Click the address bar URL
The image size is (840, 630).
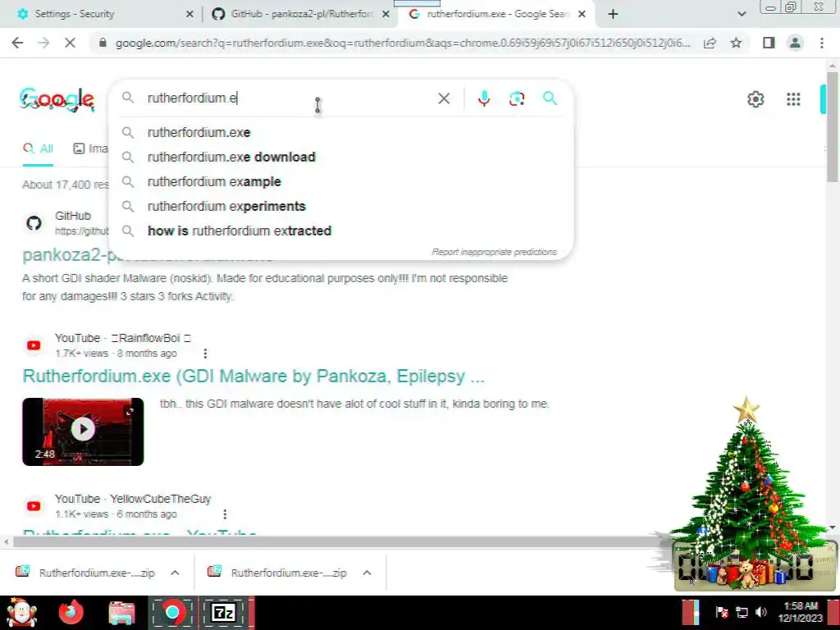coord(403,43)
